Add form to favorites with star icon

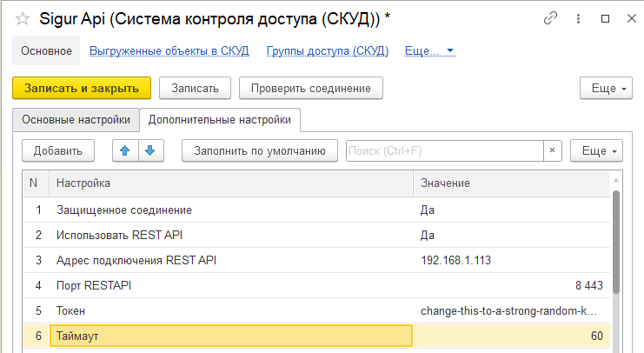point(21,18)
